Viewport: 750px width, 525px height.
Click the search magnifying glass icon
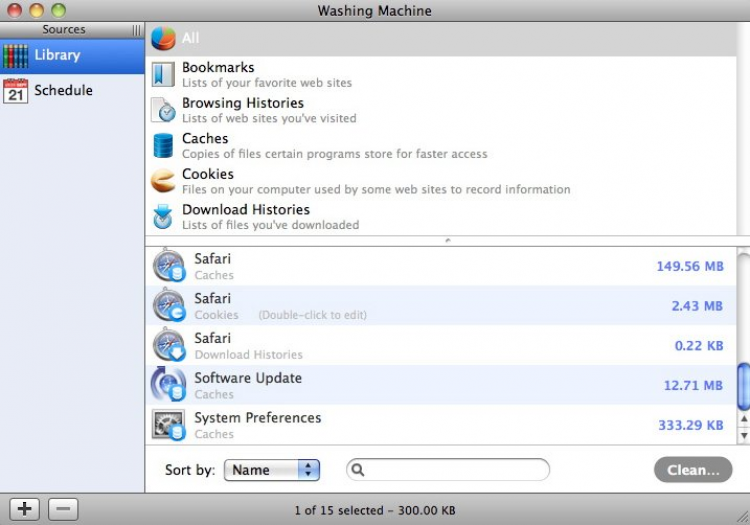(x=358, y=470)
